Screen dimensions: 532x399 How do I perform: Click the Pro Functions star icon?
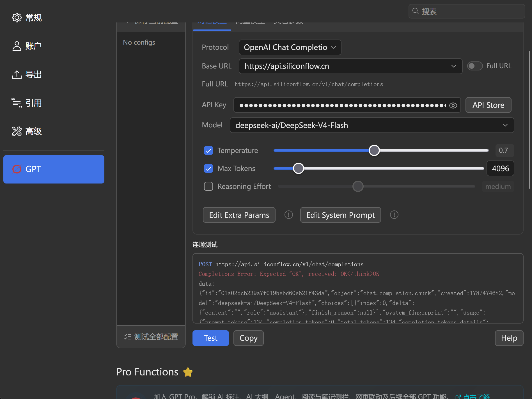click(x=188, y=372)
